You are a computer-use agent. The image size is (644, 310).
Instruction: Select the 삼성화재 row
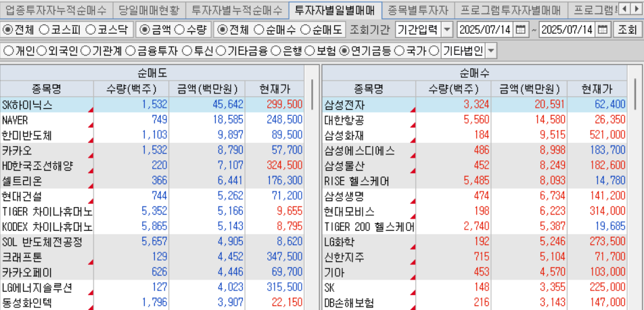475,135
